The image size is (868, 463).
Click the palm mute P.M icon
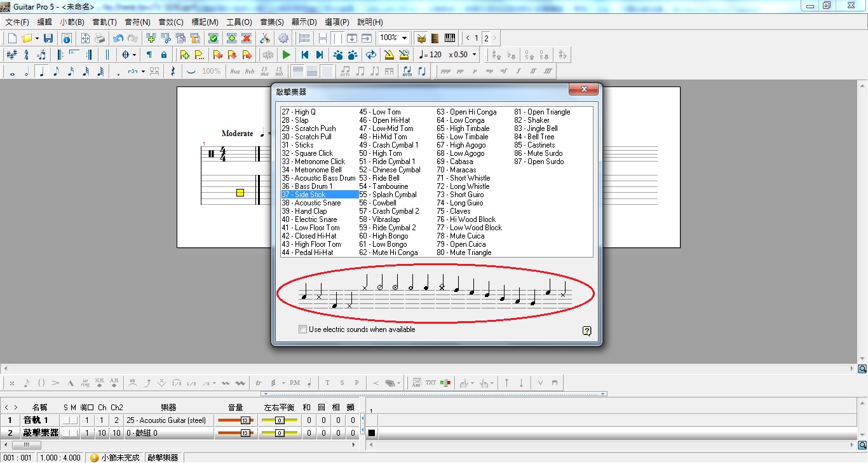pyautogui.click(x=294, y=383)
